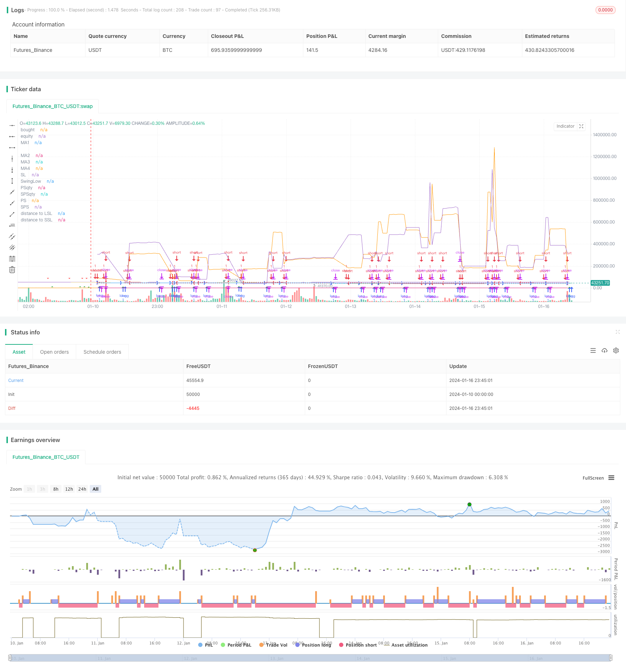Choose the parallel channel drawing tool

12,236
